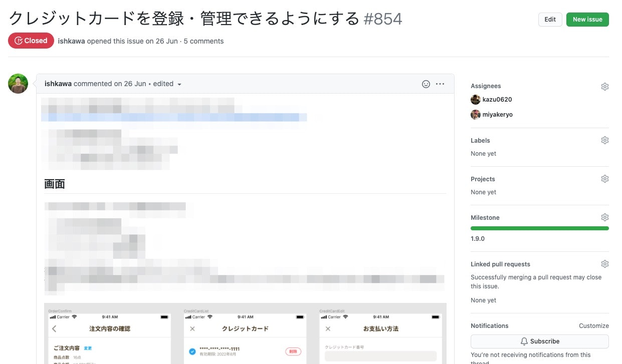Subscribe to notifications for this issue
The height and width of the screenshot is (364, 622).
(540, 341)
